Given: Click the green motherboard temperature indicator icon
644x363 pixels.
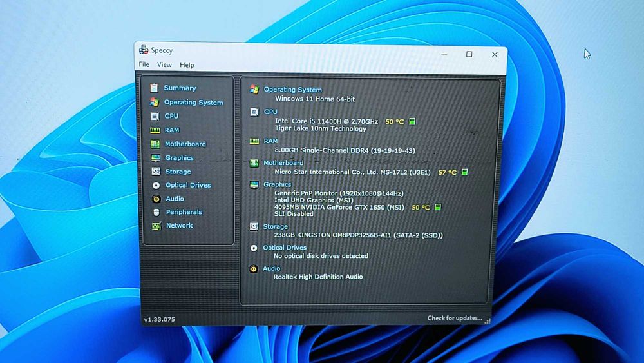Looking at the screenshot, I should pos(464,172).
